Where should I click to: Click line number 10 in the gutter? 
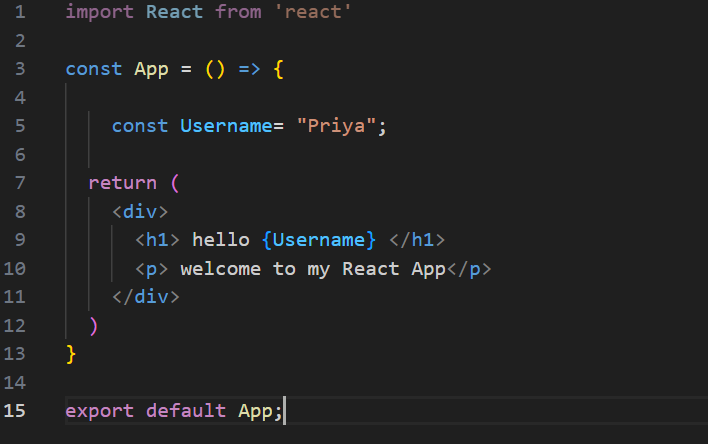[14, 269]
